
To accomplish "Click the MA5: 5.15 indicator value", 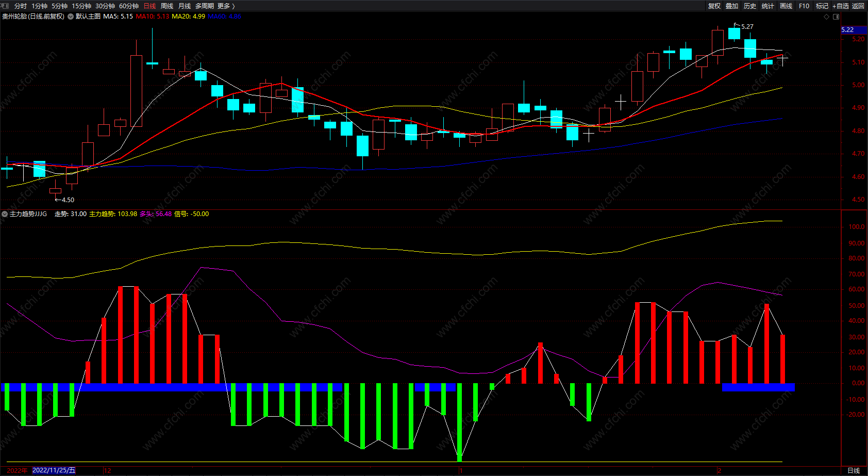I will (x=118, y=17).
